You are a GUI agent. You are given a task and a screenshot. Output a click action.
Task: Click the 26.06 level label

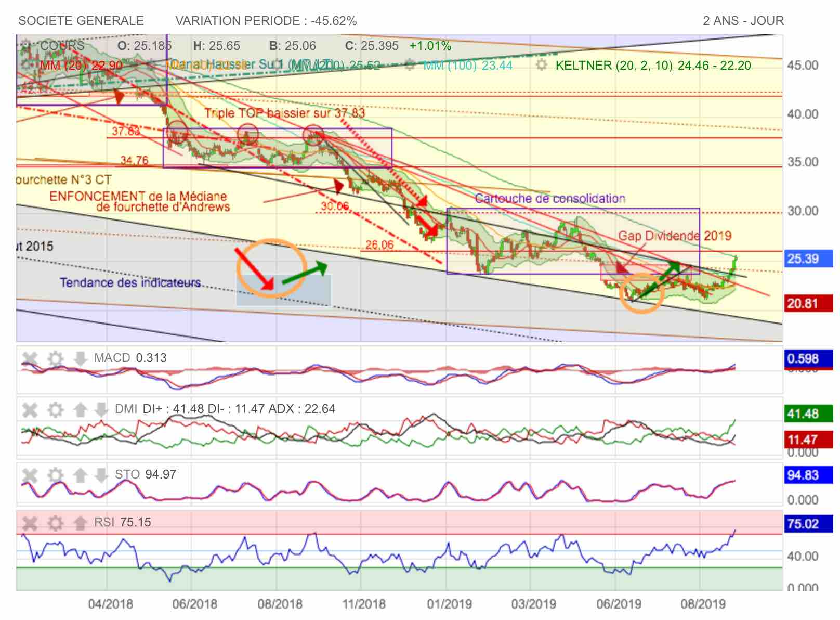379,245
